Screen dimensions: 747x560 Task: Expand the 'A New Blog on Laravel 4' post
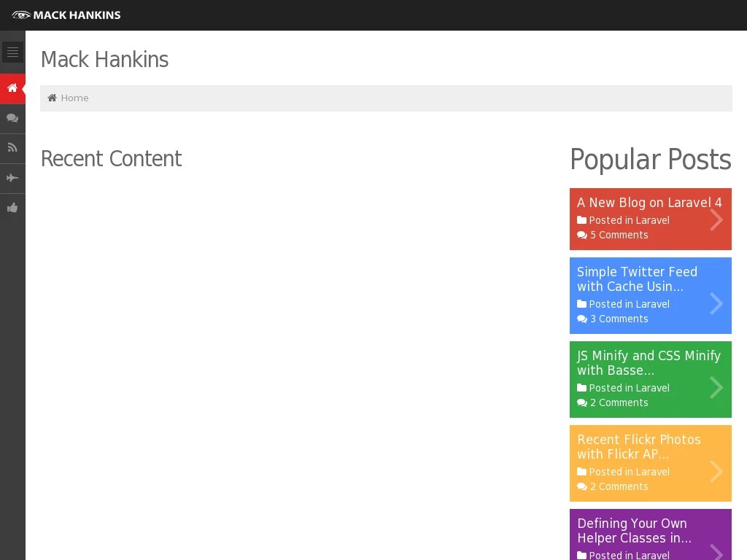coord(716,219)
